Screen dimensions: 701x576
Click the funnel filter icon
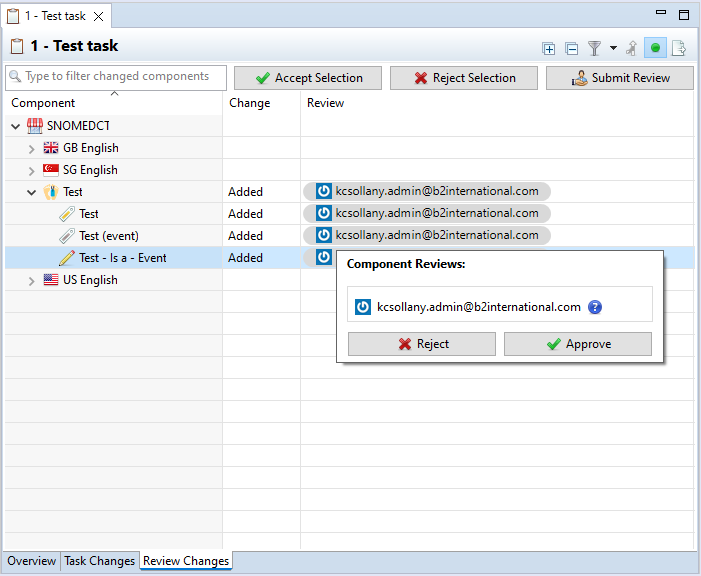point(594,48)
